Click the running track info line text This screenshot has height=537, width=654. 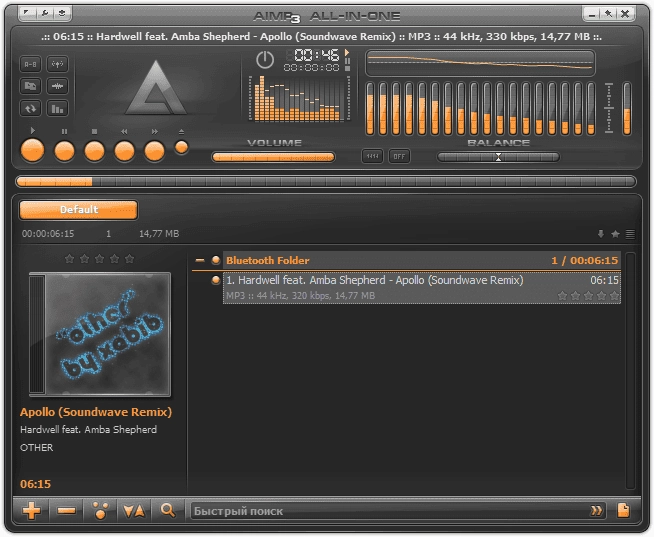[321, 37]
